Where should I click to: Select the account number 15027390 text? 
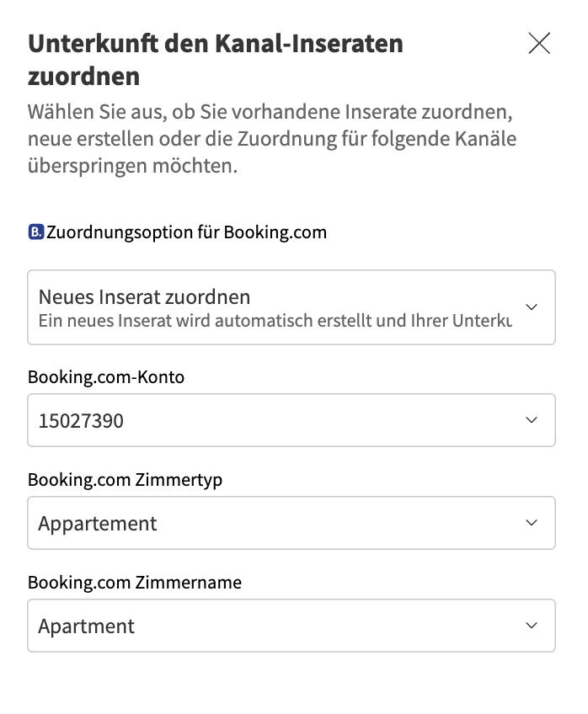coord(81,420)
